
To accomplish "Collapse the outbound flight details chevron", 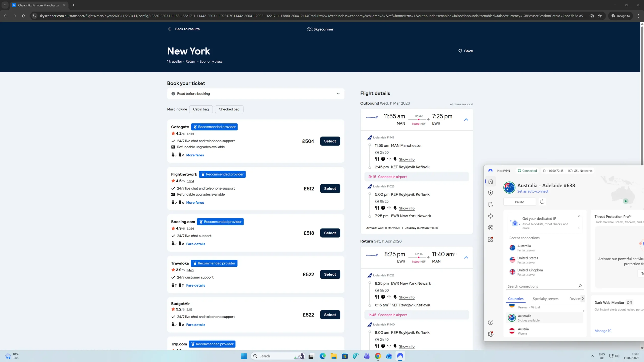I will point(466,120).
